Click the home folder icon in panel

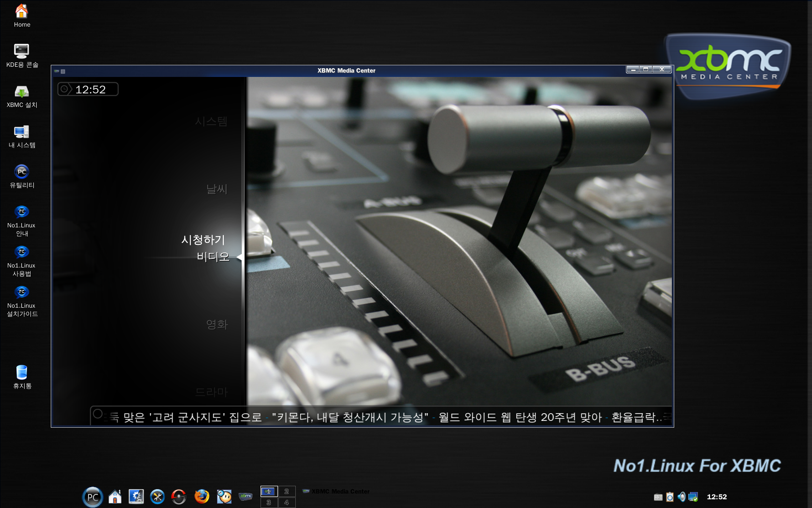[115, 497]
